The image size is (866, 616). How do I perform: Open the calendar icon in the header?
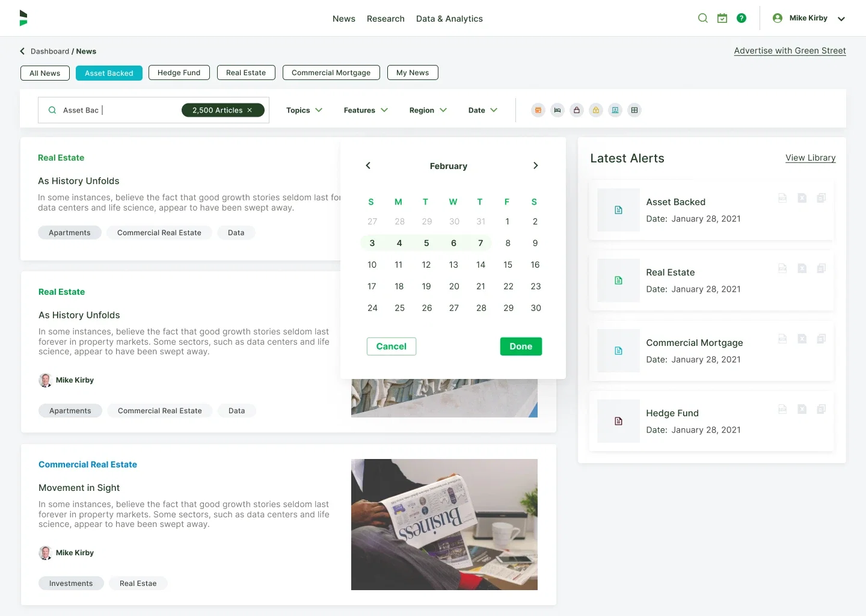(x=722, y=18)
